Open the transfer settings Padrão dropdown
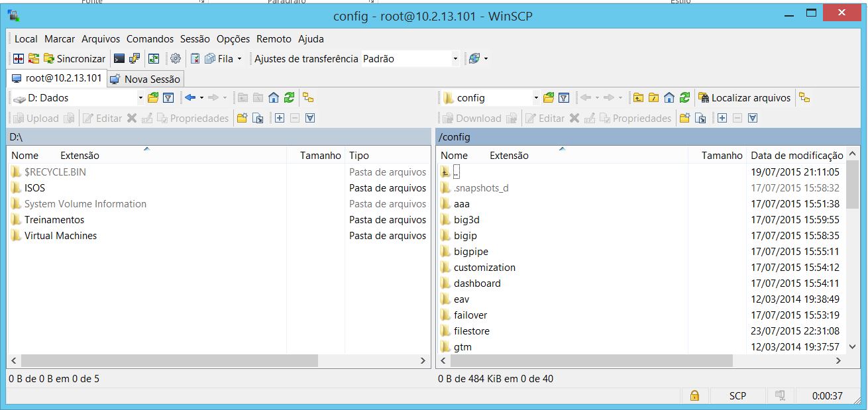 tap(455, 59)
